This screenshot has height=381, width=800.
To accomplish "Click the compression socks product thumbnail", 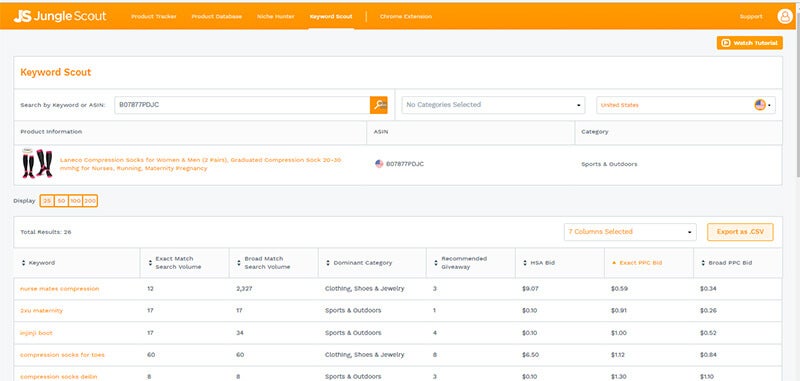I will (37, 163).
